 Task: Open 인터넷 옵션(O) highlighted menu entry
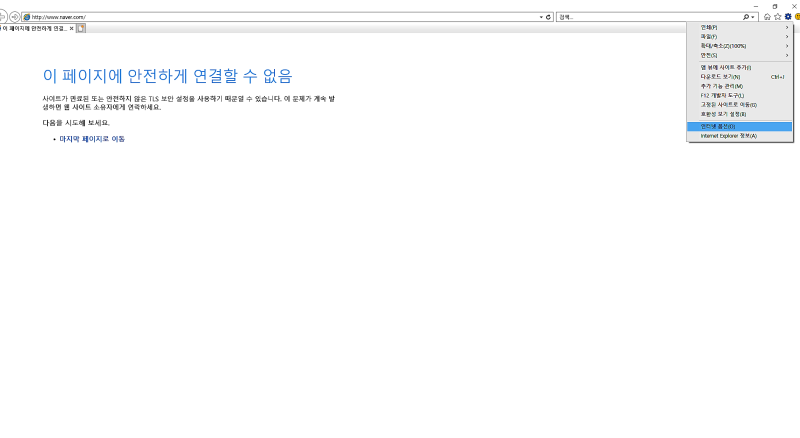(x=739, y=126)
